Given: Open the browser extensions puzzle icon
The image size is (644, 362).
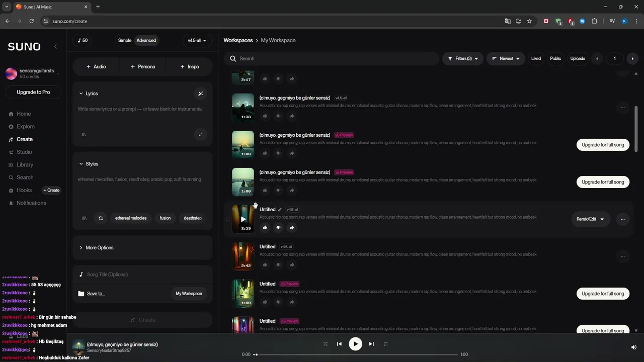Looking at the screenshot, I should point(594,21).
